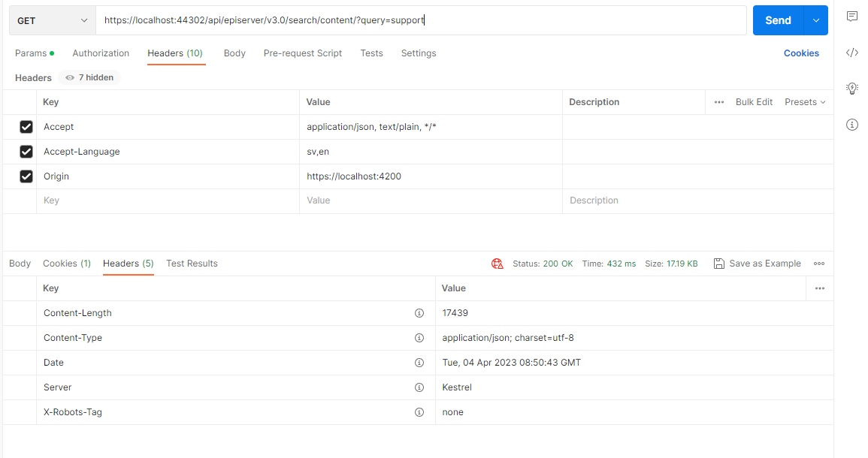The image size is (868, 458).
Task: Expand the Send button dropdown arrow
Action: [x=815, y=20]
